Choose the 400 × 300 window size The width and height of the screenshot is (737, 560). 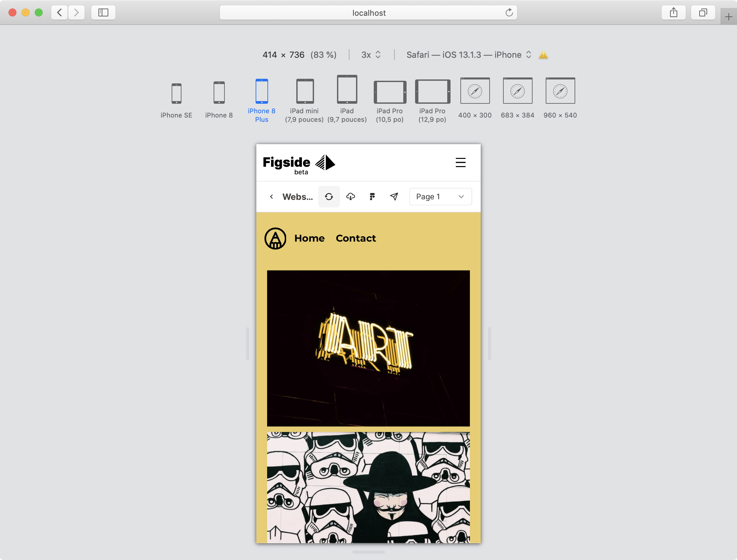(x=475, y=98)
